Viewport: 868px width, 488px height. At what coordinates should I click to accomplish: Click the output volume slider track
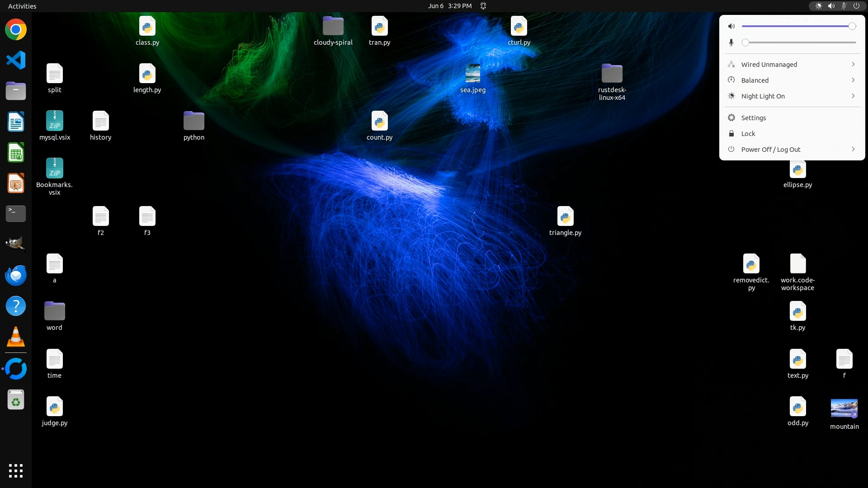click(x=796, y=26)
